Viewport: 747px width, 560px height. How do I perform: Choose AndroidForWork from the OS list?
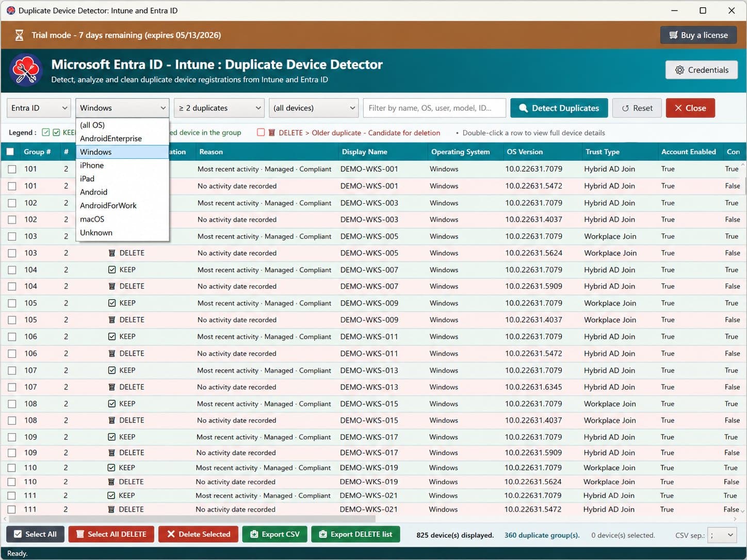coord(122,205)
